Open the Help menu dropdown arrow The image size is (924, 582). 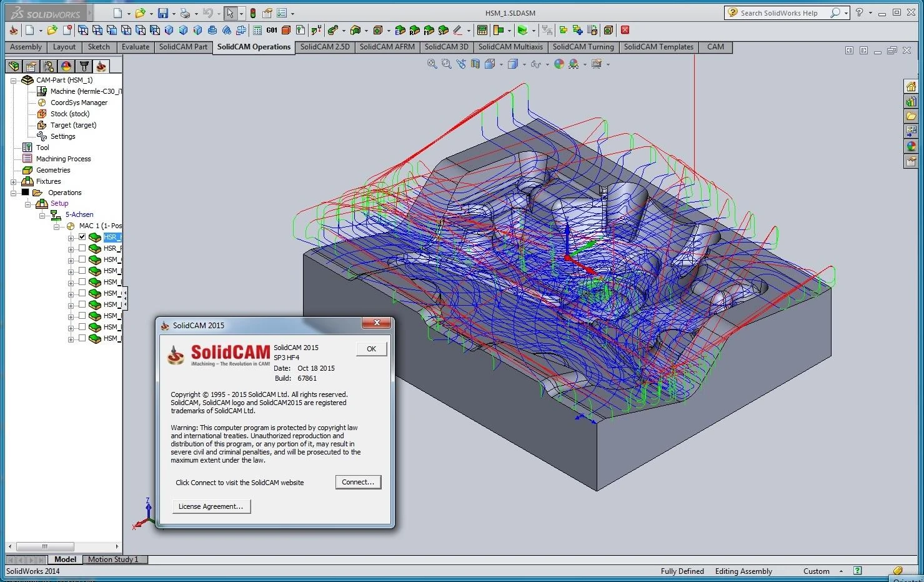[870, 13]
